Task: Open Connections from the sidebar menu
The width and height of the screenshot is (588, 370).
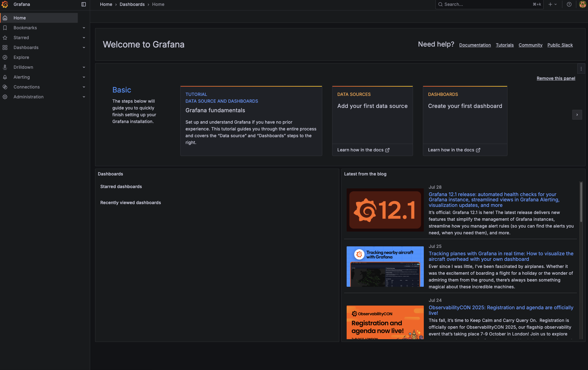Action: pyautogui.click(x=27, y=87)
